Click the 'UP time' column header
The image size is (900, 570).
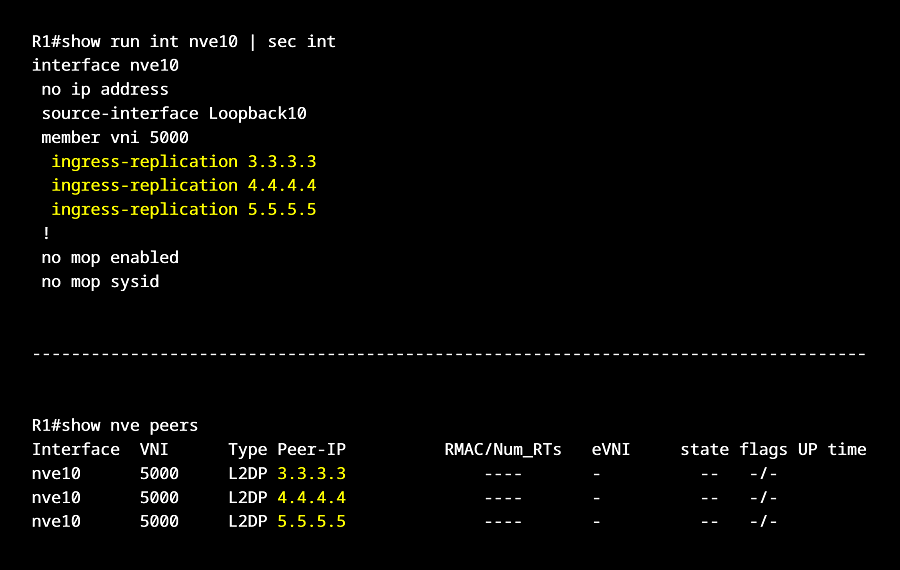(832, 449)
